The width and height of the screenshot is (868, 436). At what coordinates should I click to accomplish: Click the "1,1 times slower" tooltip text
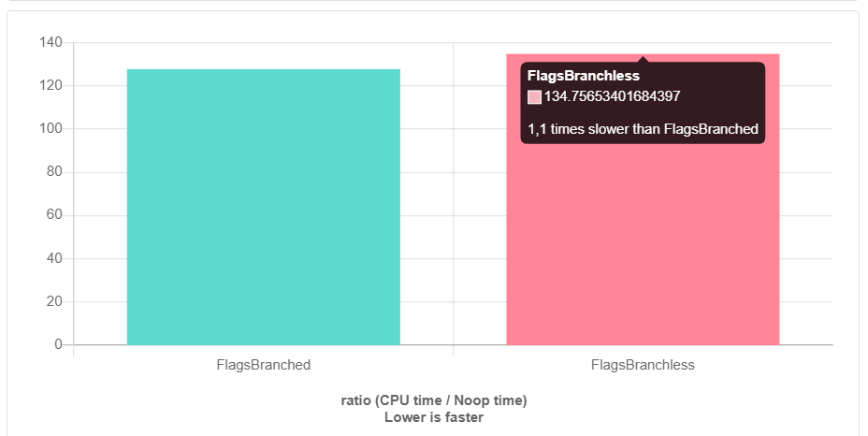click(x=643, y=129)
